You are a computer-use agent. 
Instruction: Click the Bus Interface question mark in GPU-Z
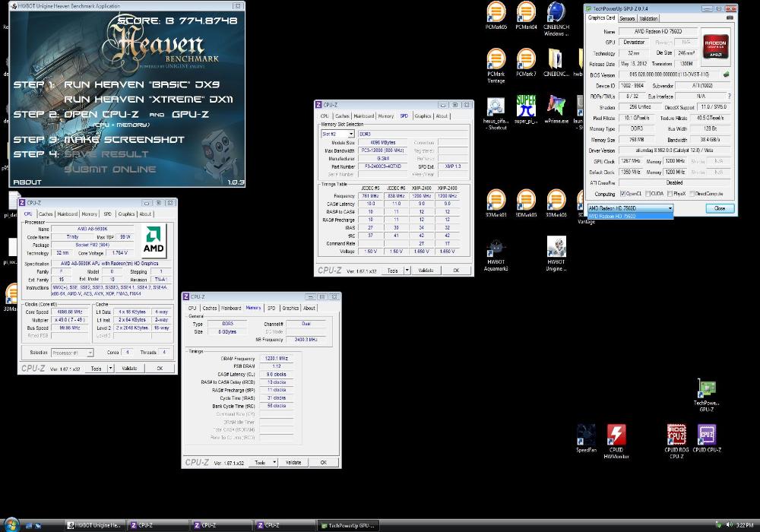729,96
